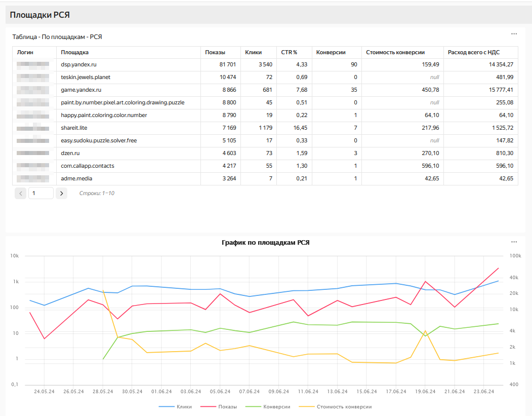Select the dzen.ru cell
The height and width of the screenshot is (416, 532).
click(129, 153)
